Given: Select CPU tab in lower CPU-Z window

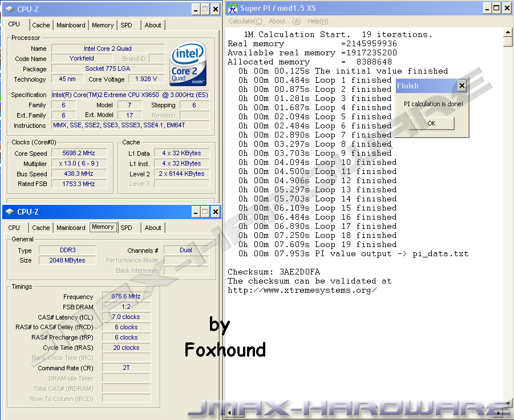Looking at the screenshot, I should (14, 228).
